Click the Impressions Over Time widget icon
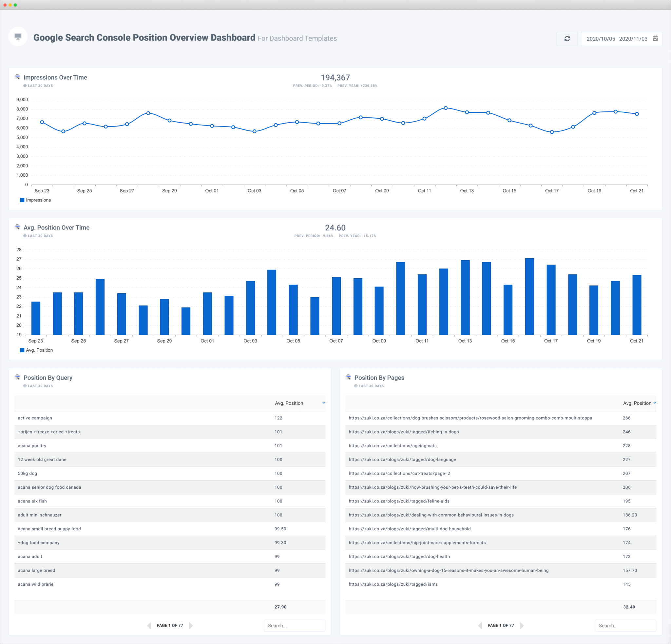Screen dimensions: 671x644 pos(17,77)
